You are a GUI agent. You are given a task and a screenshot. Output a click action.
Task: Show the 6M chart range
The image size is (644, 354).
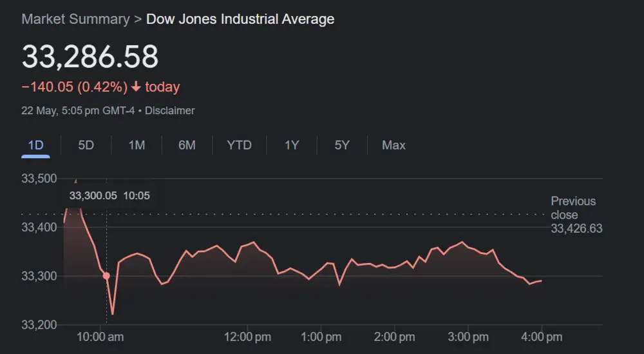[187, 145]
